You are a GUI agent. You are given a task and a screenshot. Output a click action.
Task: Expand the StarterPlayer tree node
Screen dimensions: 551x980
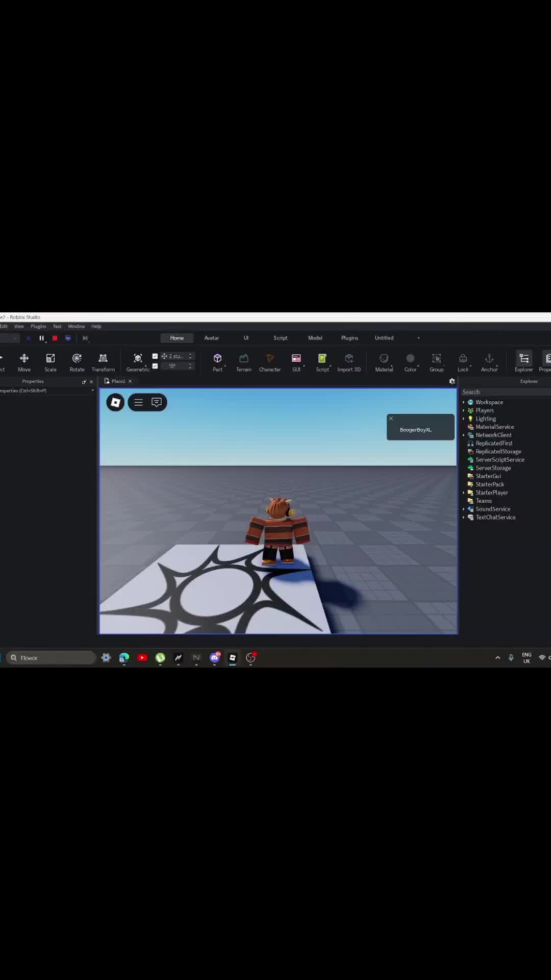(x=464, y=493)
